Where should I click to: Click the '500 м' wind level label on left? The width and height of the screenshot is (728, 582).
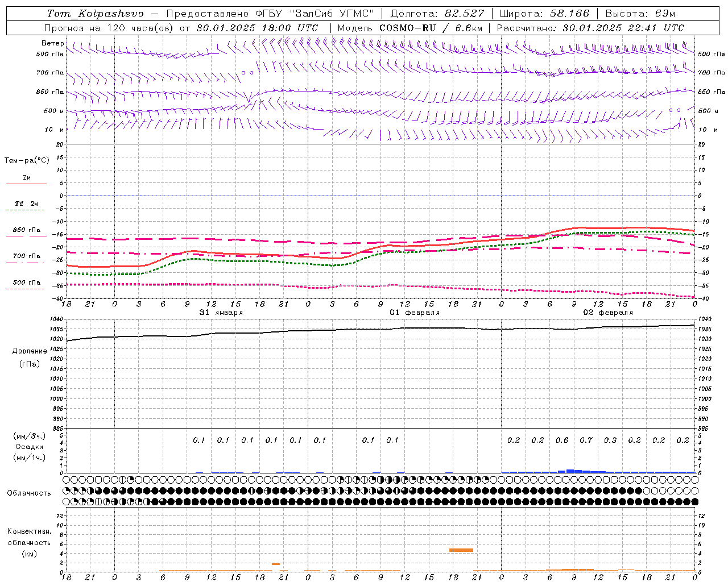[x=54, y=111]
